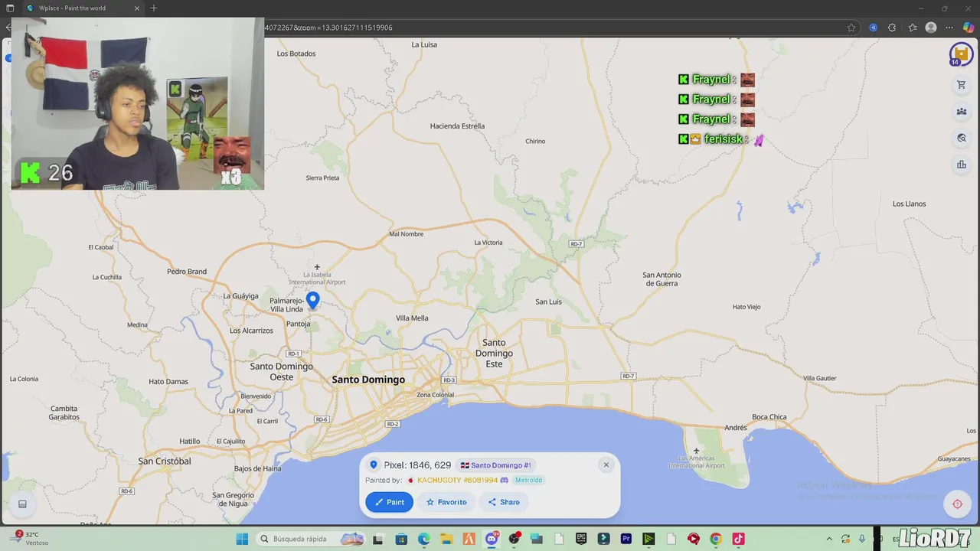Click the Búsqueda rápida taskbar search box
980x551 pixels.
click(311, 539)
